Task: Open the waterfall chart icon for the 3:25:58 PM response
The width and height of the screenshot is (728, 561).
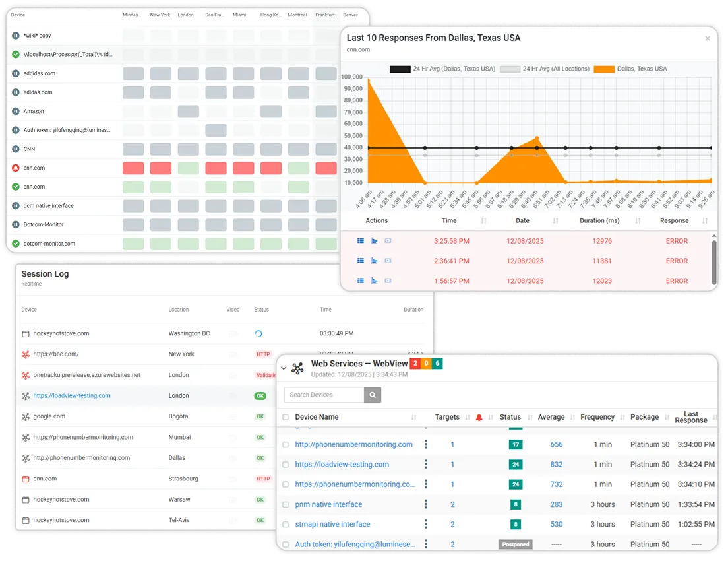Action: click(x=374, y=241)
